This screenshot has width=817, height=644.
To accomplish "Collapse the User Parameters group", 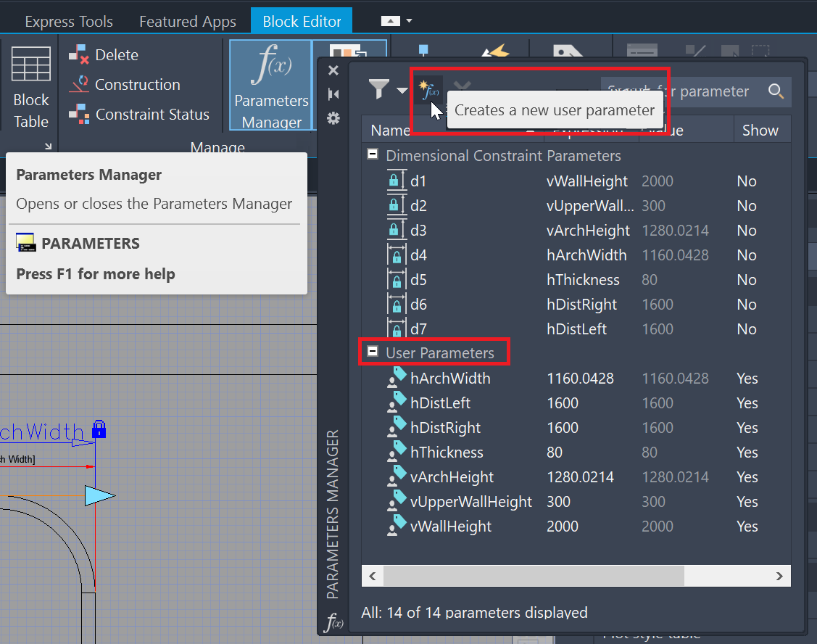I will click(373, 351).
